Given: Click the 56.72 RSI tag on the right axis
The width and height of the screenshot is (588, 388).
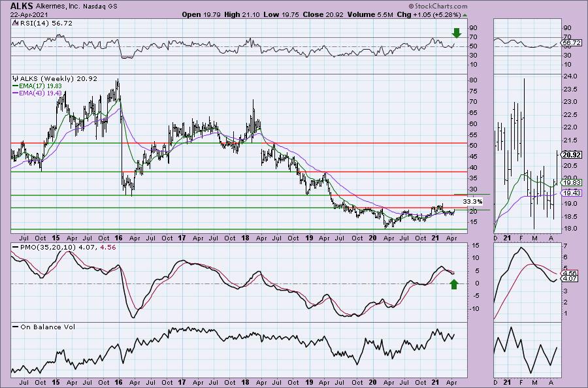Looking at the screenshot, I should tap(572, 43).
